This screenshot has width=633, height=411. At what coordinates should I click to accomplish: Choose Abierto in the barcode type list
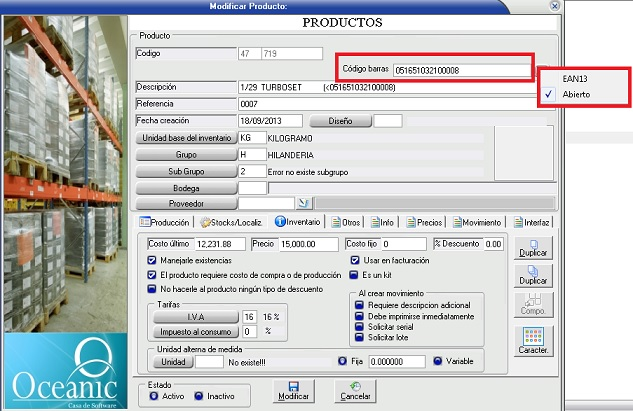tap(576, 94)
